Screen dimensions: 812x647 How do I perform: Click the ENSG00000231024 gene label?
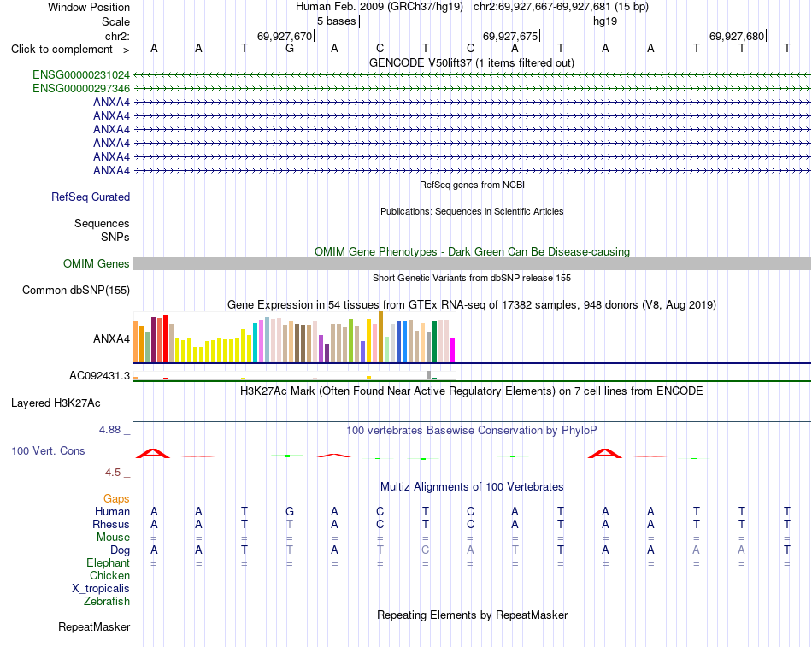point(81,74)
